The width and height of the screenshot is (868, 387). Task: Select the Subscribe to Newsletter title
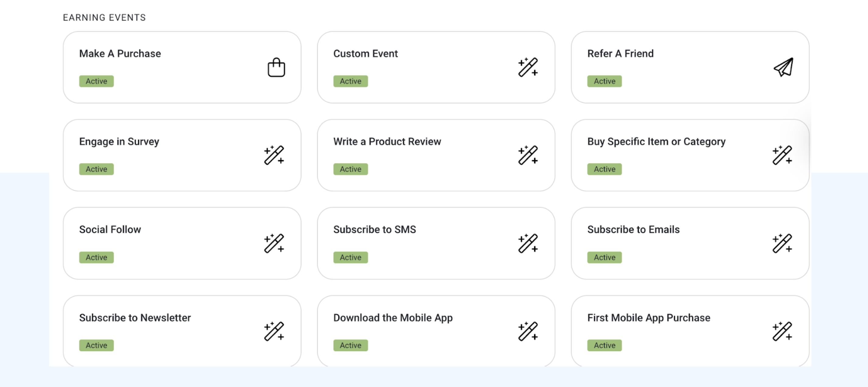[135, 318]
